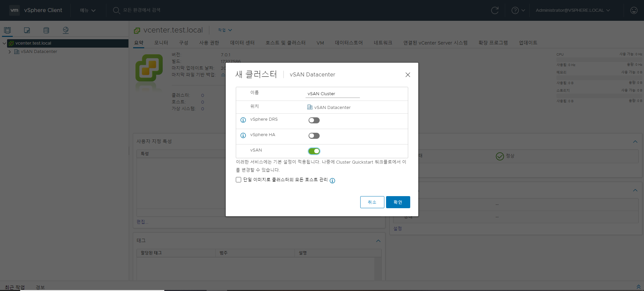Open the Networking inventory icon
This screenshot has height=291, width=644.
[66, 30]
